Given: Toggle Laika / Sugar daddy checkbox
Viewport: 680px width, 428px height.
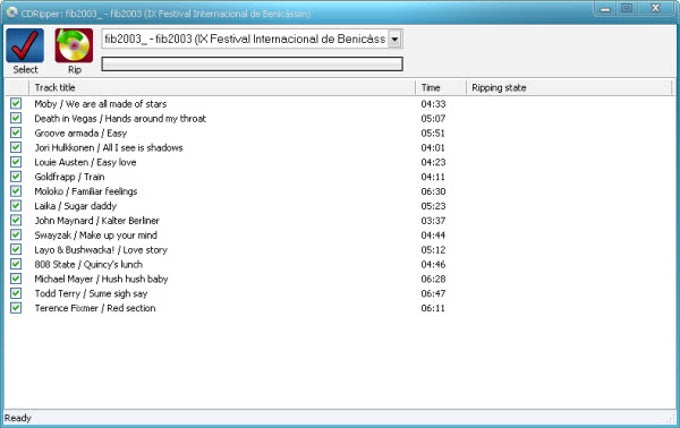Looking at the screenshot, I should 16,205.
